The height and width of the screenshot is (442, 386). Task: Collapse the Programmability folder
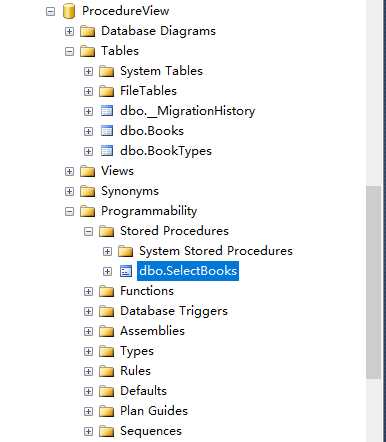click(x=69, y=211)
